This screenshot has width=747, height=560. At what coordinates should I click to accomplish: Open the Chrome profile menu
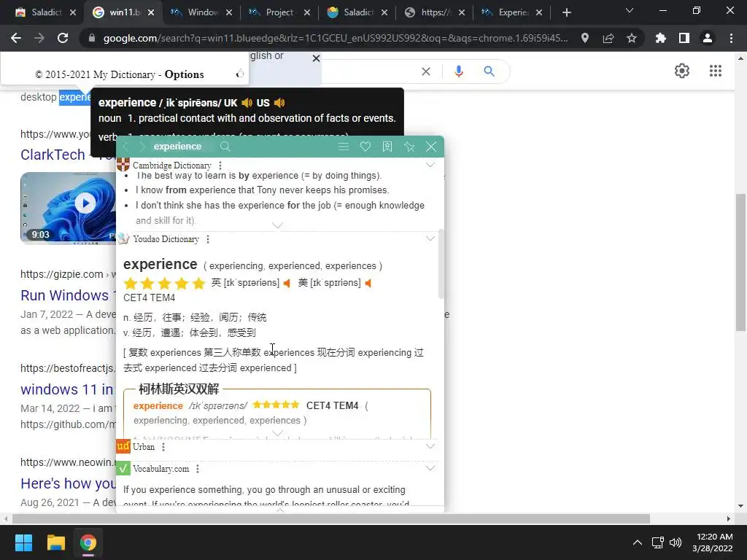click(708, 38)
